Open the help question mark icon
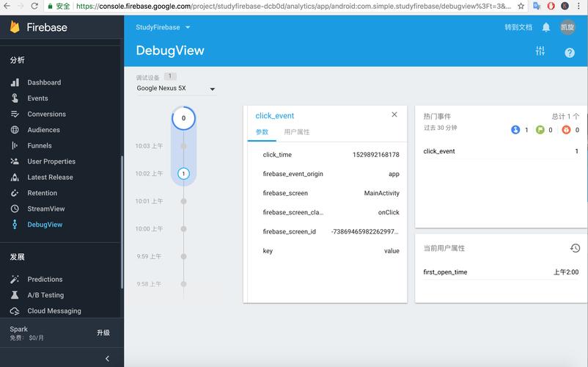Image resolution: width=588 pixels, height=367 pixels. tap(570, 52)
